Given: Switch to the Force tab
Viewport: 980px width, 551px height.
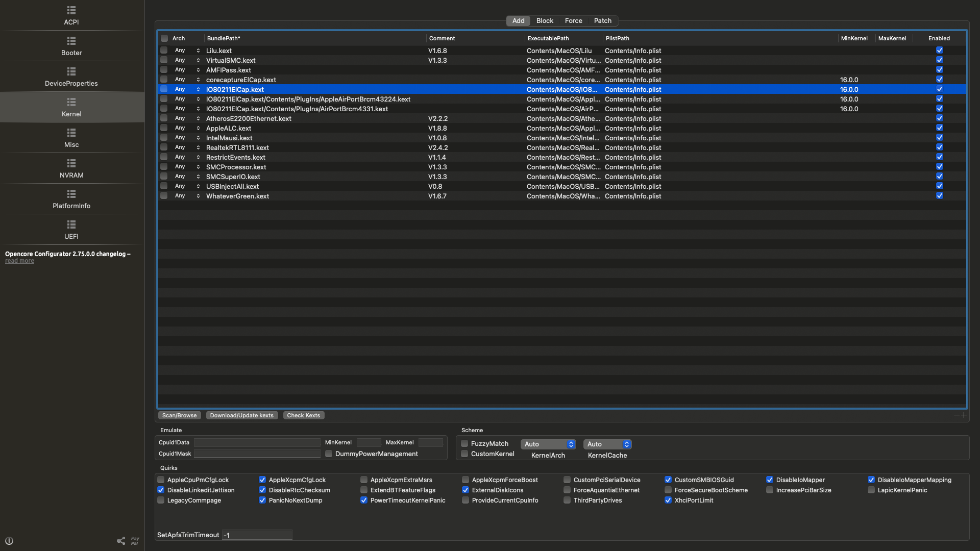Looking at the screenshot, I should (x=573, y=21).
